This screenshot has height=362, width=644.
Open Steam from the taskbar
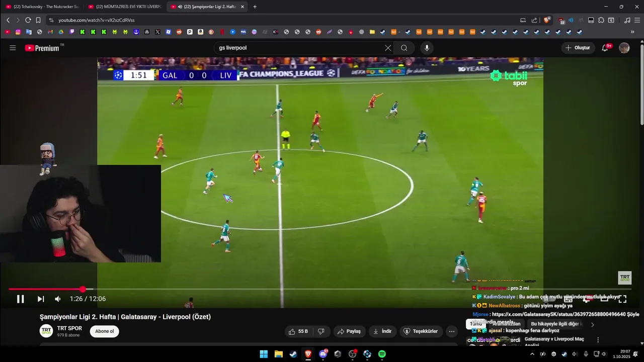[x=293, y=354]
